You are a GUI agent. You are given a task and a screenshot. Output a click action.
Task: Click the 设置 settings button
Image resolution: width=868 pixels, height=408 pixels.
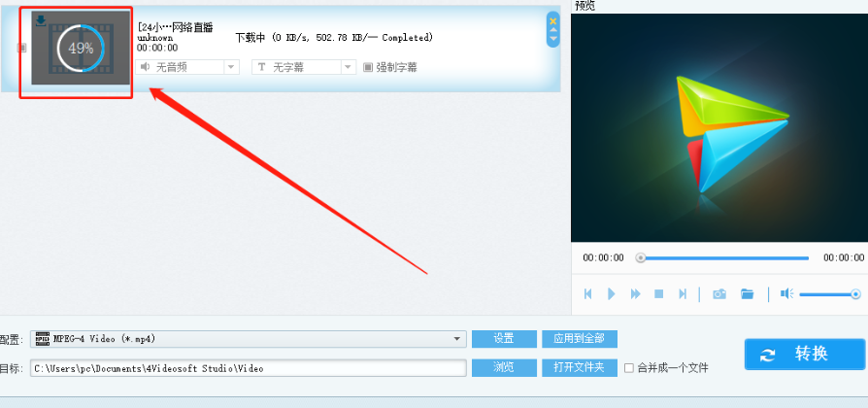[x=504, y=339]
